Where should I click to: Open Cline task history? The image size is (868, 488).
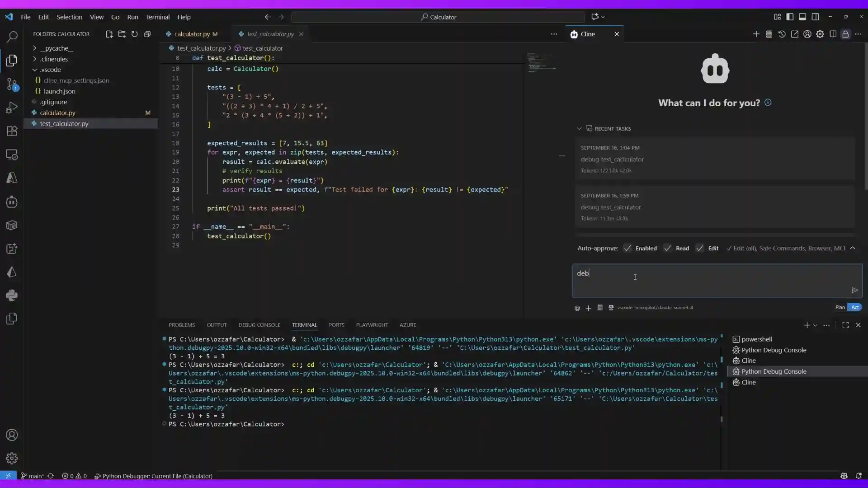782,34
